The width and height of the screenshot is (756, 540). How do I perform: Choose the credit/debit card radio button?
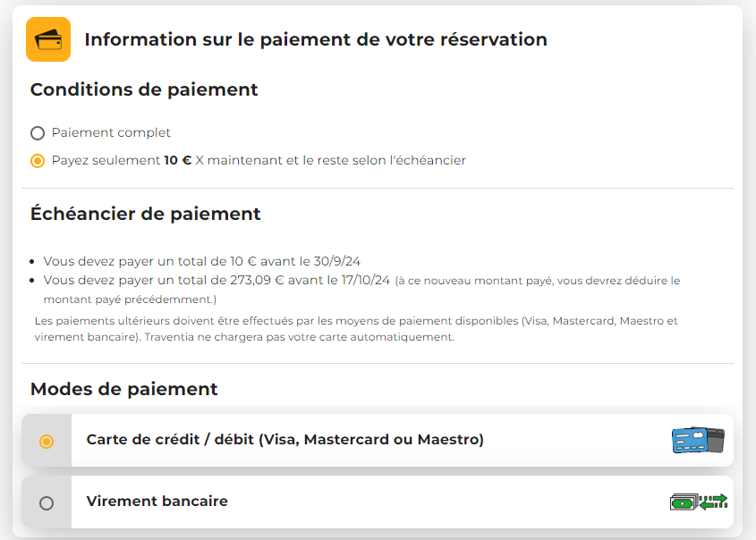(47, 441)
